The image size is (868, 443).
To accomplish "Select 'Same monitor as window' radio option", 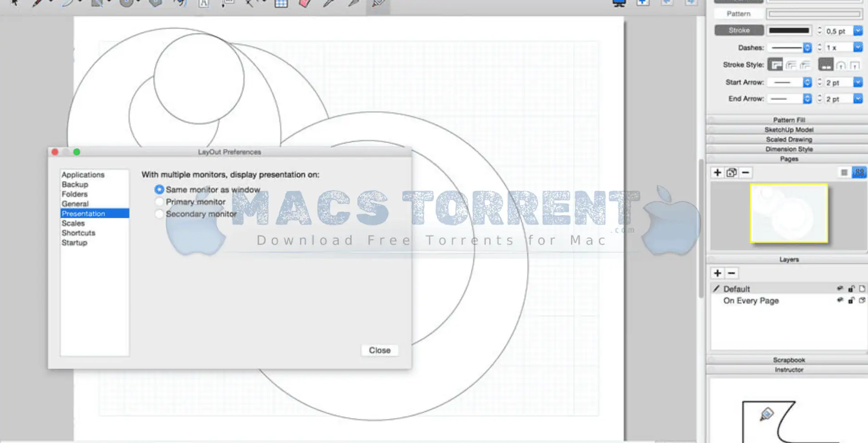I will [159, 189].
